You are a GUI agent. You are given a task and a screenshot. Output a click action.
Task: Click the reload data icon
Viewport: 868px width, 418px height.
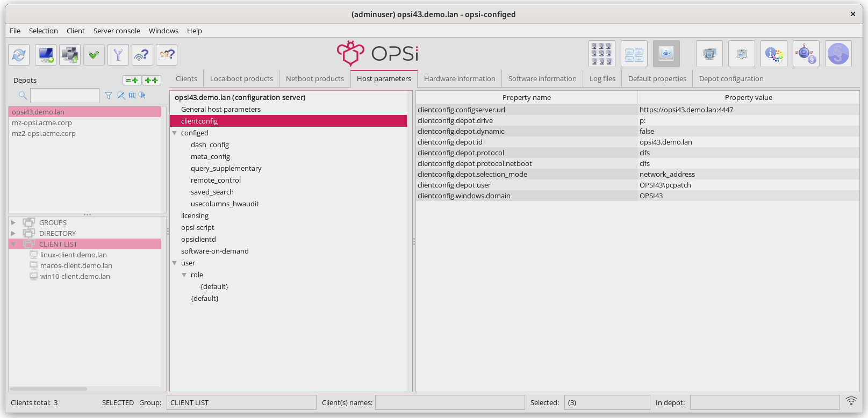(x=19, y=55)
